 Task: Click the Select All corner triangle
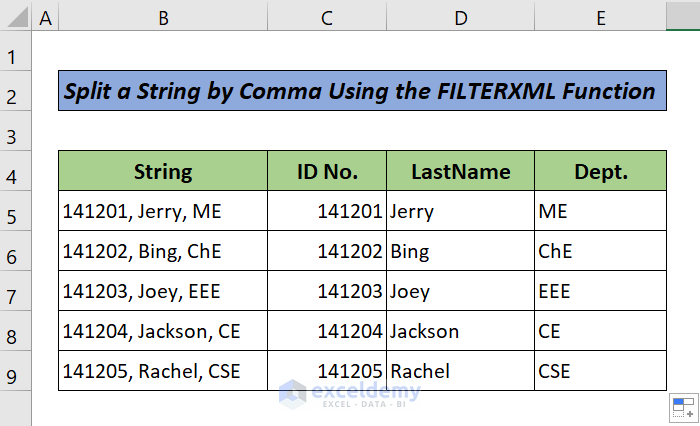[17, 17]
